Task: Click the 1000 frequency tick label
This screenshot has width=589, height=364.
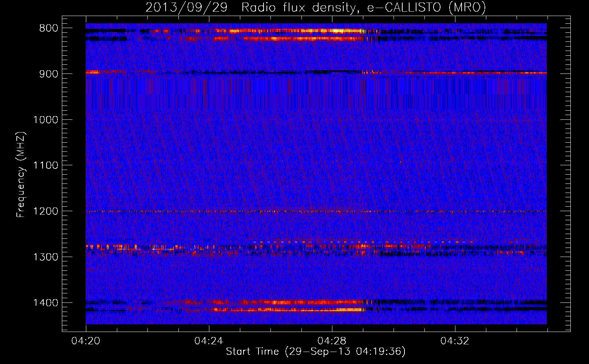Action: click(46, 120)
